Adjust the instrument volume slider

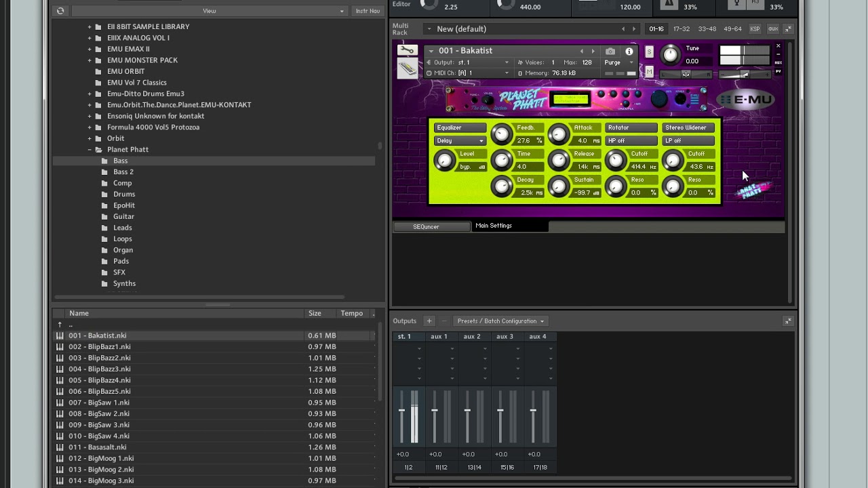[745, 74]
